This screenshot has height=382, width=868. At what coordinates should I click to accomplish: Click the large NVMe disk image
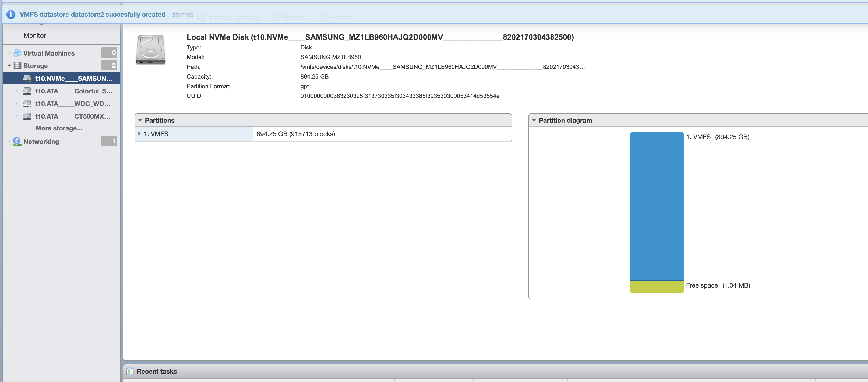tap(150, 50)
